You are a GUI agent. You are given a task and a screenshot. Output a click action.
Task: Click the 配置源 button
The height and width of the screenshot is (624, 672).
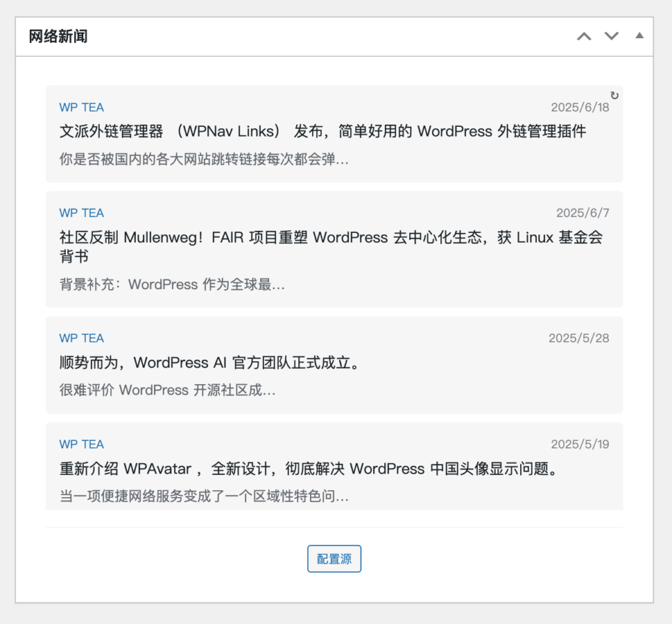[334, 559]
